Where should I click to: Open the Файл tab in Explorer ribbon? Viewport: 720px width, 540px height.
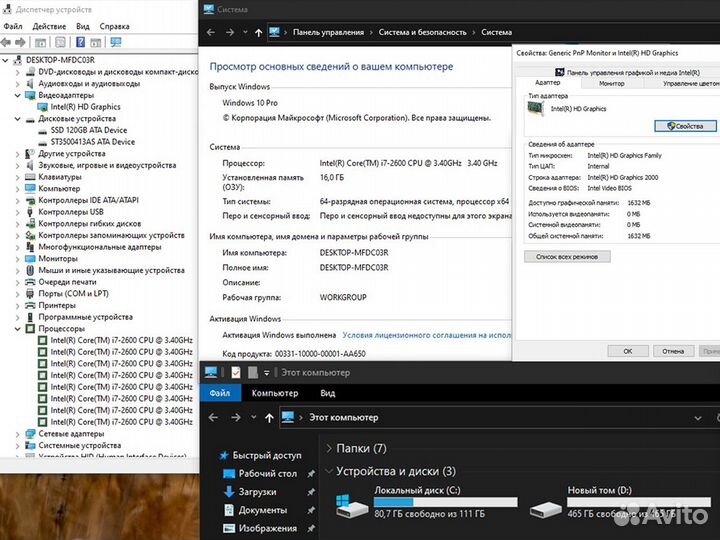click(x=220, y=393)
